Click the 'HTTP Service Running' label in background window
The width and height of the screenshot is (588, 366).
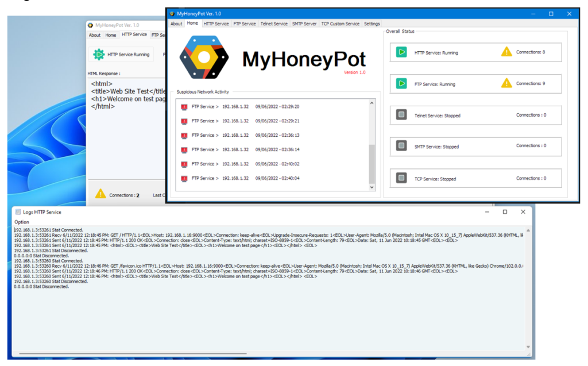(x=128, y=55)
